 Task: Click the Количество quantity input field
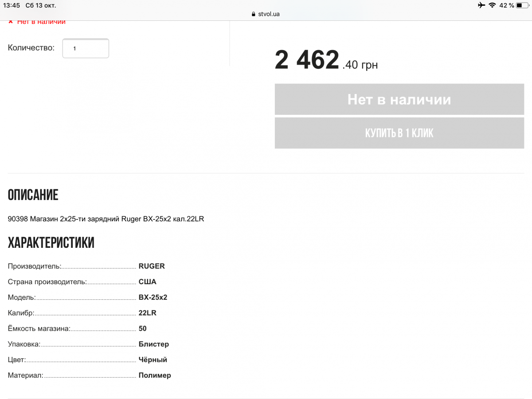(x=86, y=48)
